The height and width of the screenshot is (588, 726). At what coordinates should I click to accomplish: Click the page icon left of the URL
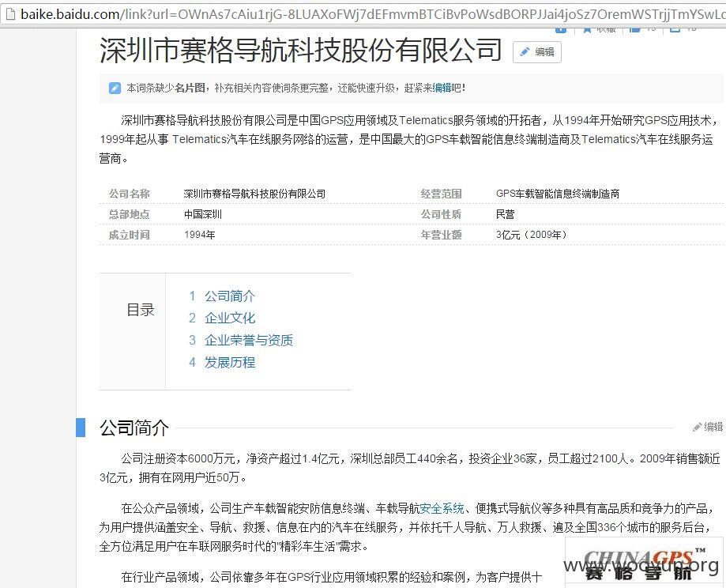9,14
